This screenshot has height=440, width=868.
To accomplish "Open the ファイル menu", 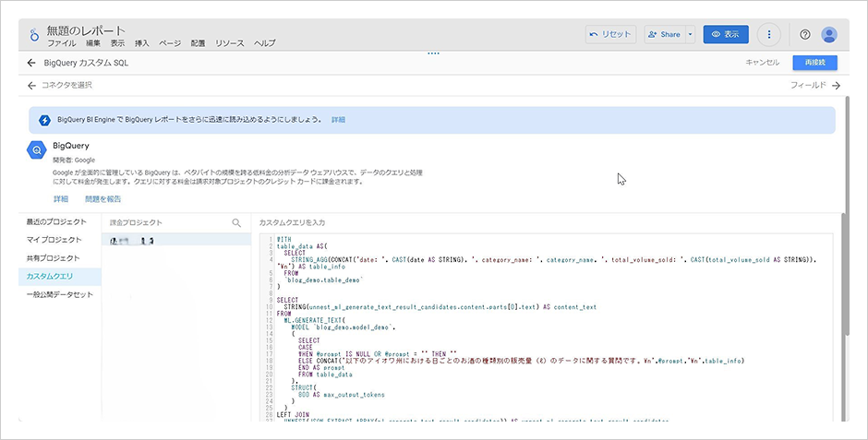I will [62, 43].
